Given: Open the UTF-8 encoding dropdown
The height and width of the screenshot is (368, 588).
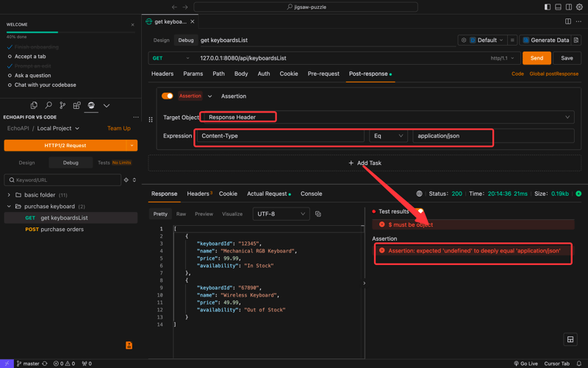Looking at the screenshot, I should pyautogui.click(x=281, y=214).
